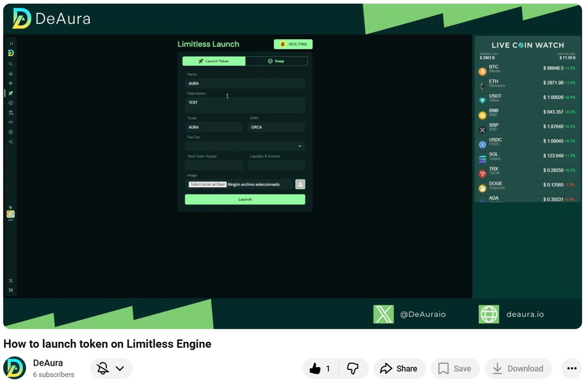The height and width of the screenshot is (382, 588).
Task: Click the XRP coin icon
Action: (482, 130)
